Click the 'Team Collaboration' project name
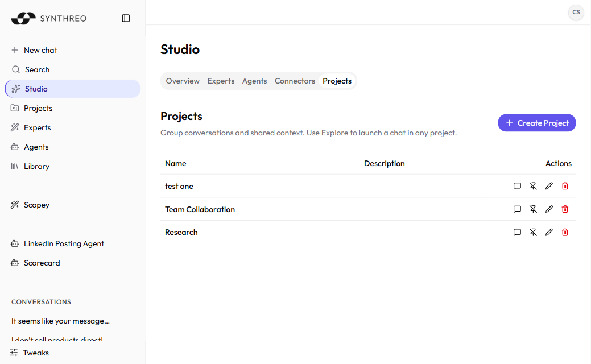This screenshot has width=591, height=364. pyautogui.click(x=200, y=209)
